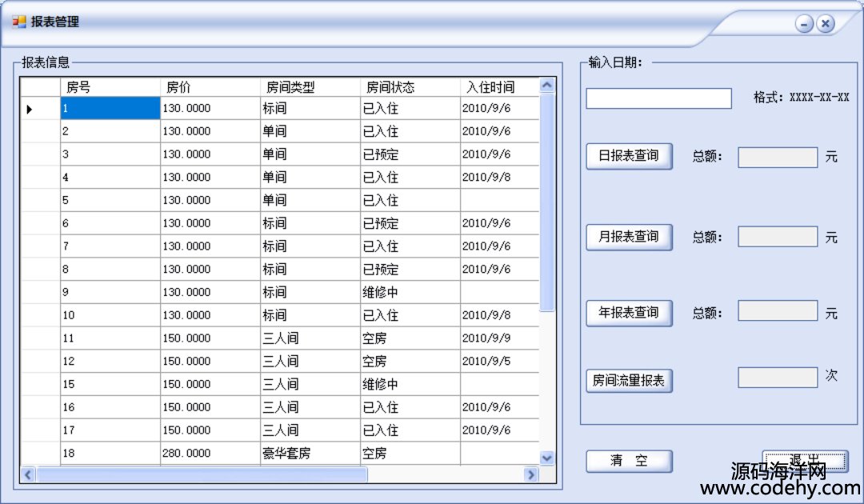The width and height of the screenshot is (864, 504).
Task: Open the 房间流量报表 report
Action: [x=629, y=380]
